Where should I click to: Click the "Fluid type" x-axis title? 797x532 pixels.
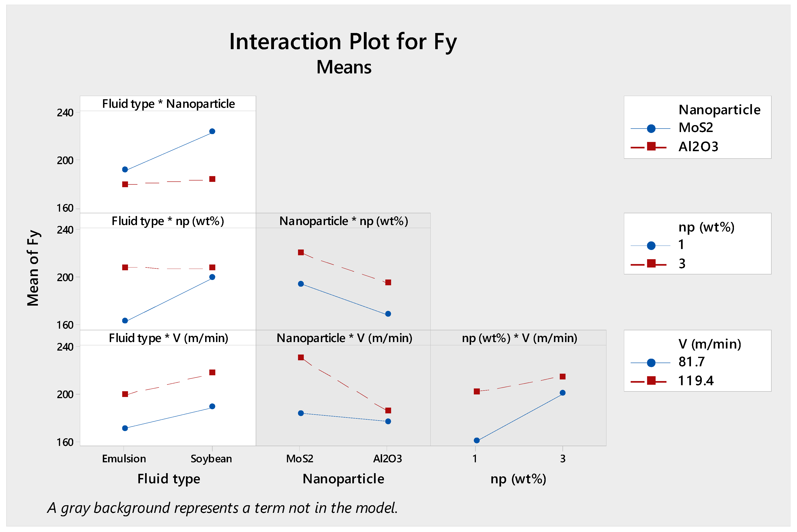click(x=169, y=479)
